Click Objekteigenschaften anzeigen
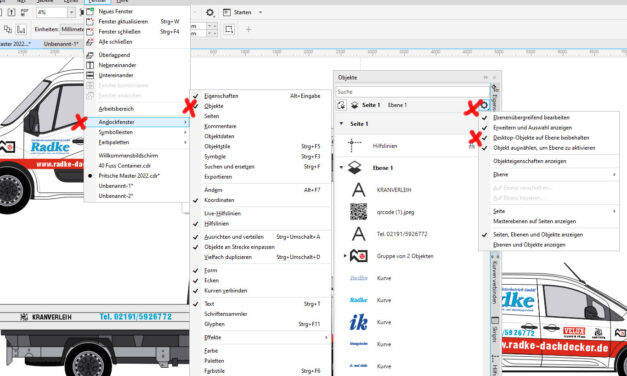The width and height of the screenshot is (627, 376). (529, 161)
